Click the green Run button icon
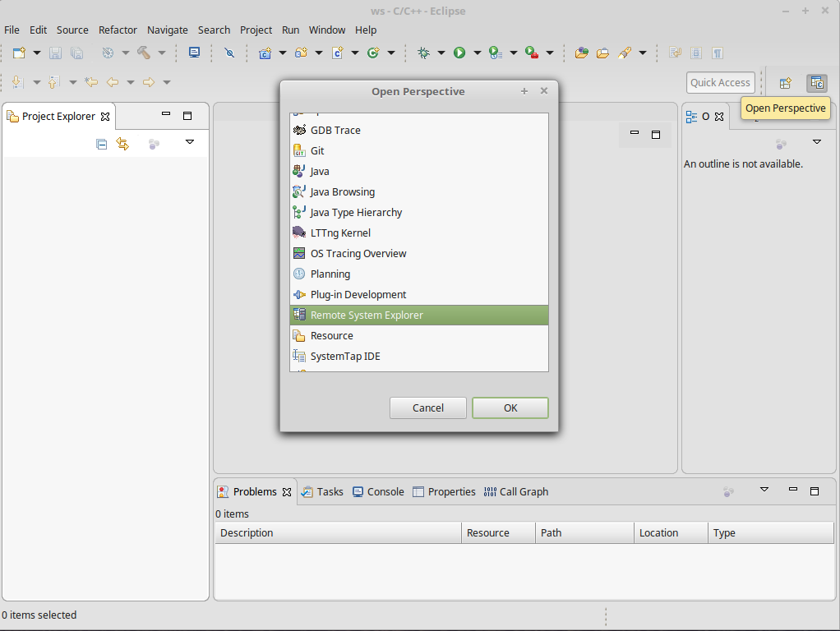This screenshot has width=840, height=631. [x=459, y=53]
